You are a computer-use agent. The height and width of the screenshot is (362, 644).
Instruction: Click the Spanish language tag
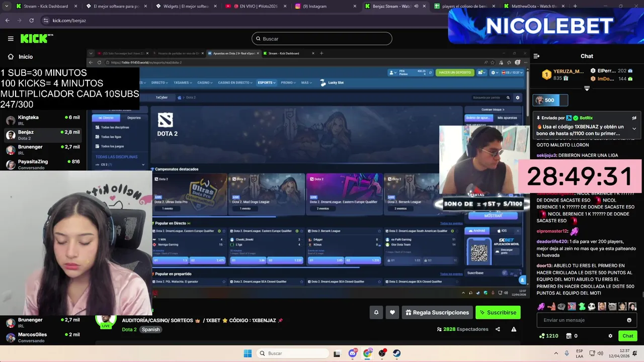click(x=150, y=329)
